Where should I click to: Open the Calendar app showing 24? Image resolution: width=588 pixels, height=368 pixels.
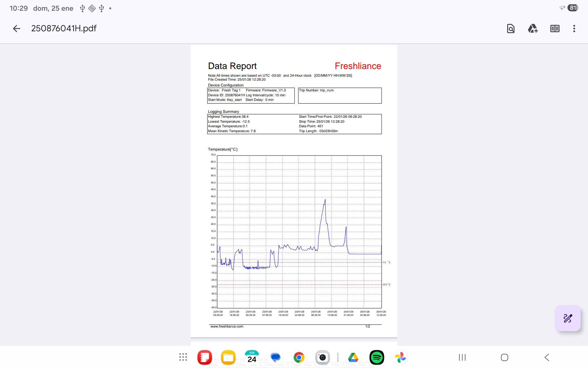[252, 357]
